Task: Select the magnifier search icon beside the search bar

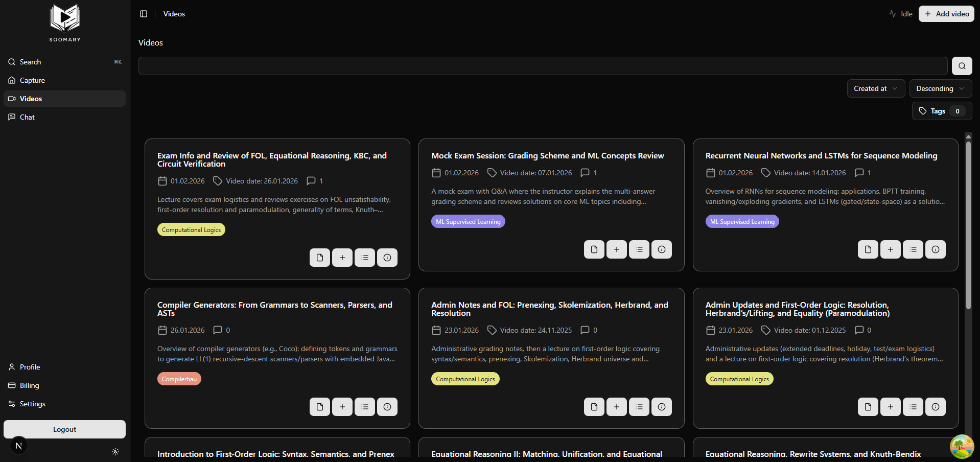Action: pos(962,66)
